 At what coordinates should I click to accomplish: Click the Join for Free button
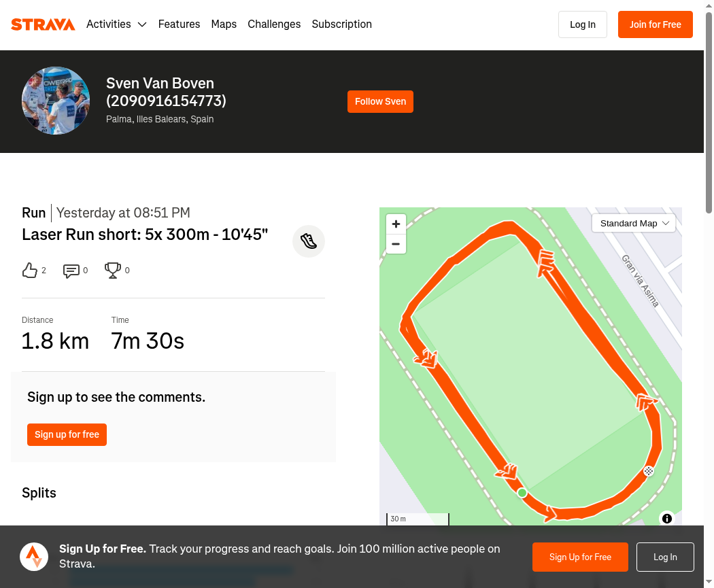tap(656, 24)
